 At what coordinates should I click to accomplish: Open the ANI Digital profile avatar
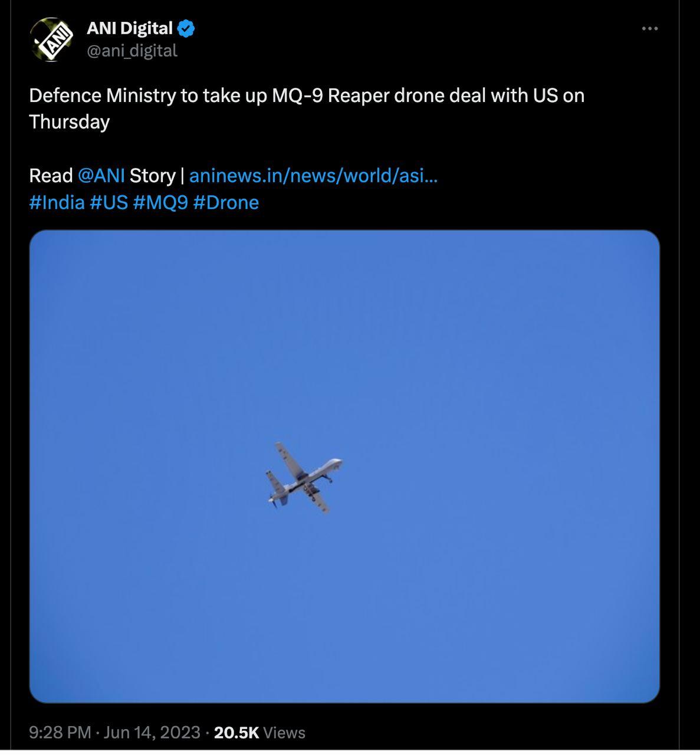pos(52,40)
